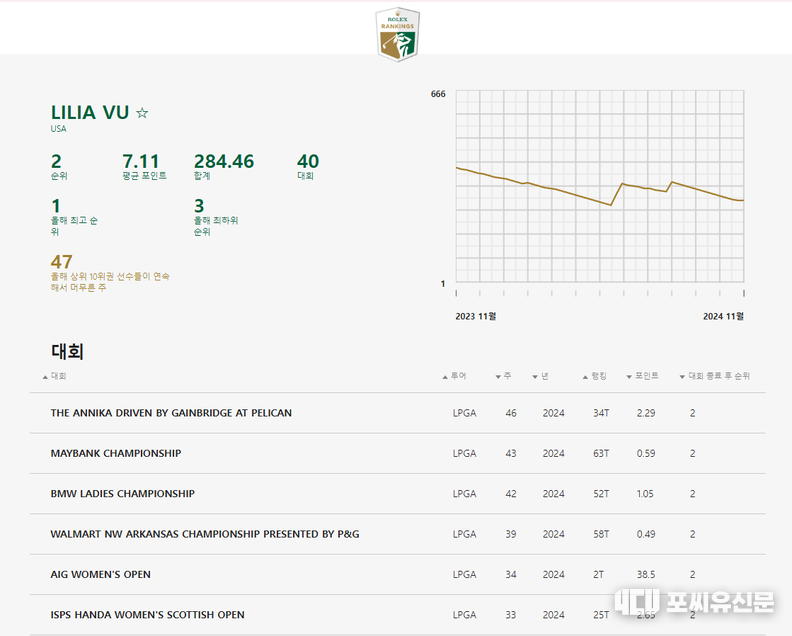The height and width of the screenshot is (636, 792).
Task: Sort table by 년 column
Action: (x=540, y=376)
